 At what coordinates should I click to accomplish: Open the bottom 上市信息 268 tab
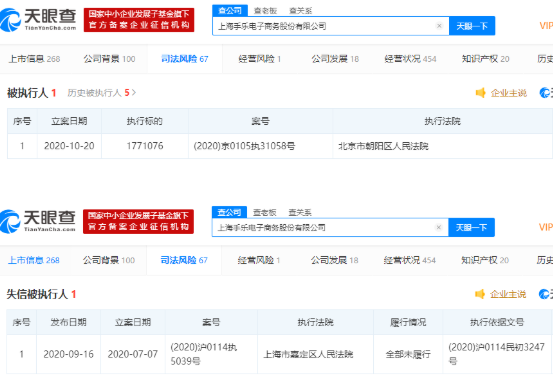coord(34,260)
